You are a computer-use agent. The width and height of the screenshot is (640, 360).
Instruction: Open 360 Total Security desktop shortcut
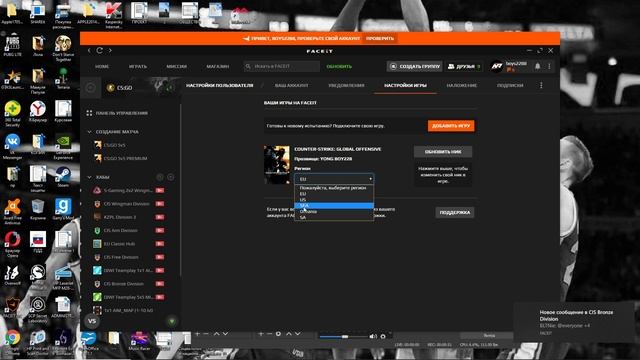coord(12,113)
